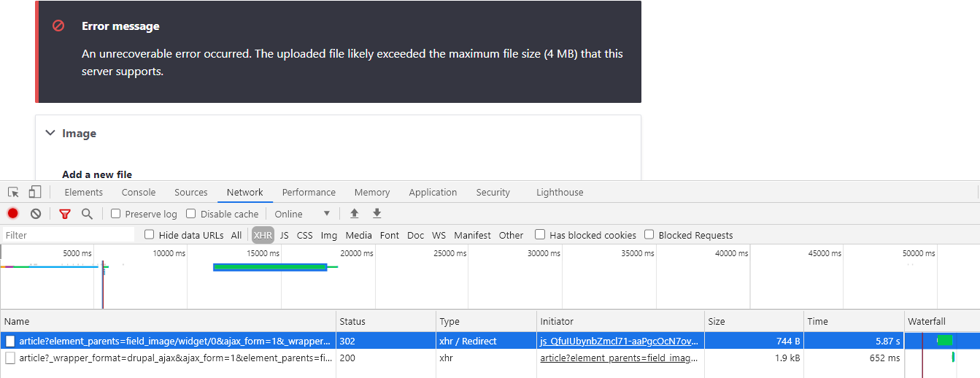Tick the Hide data URLs checkbox
The width and height of the screenshot is (980, 378).
[x=150, y=235]
